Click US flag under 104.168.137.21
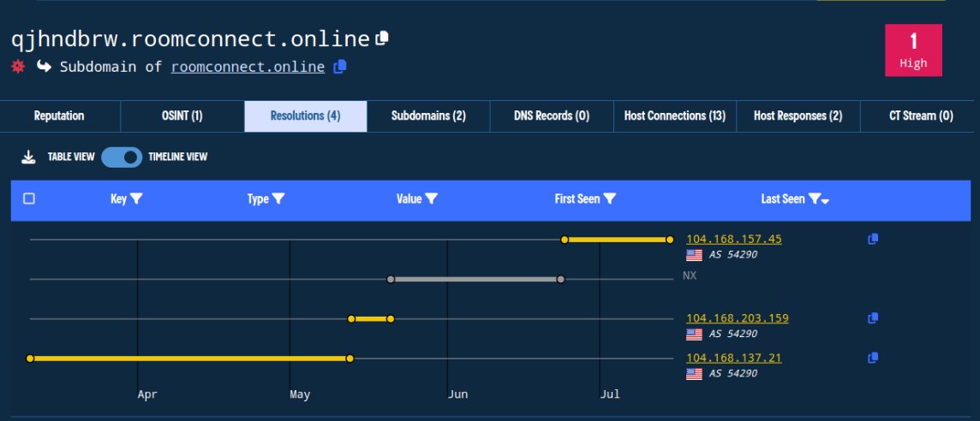The width and height of the screenshot is (980, 421). pos(694,374)
